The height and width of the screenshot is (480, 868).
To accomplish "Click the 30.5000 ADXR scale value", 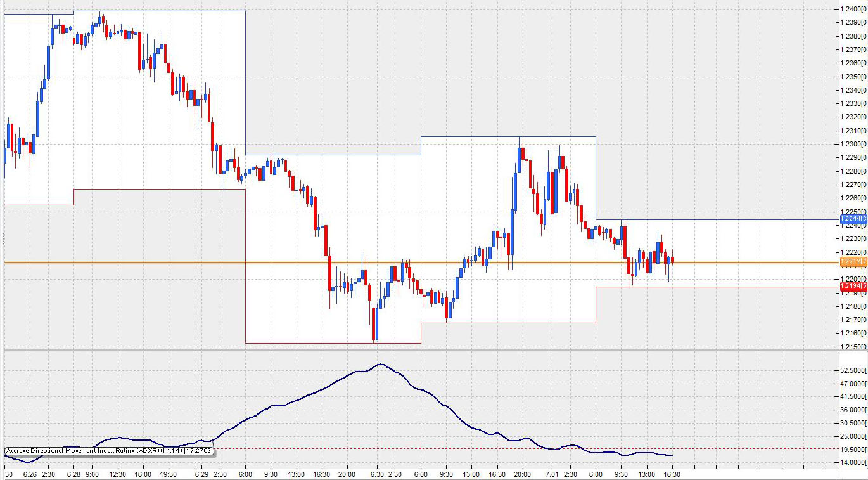I will [x=854, y=423].
